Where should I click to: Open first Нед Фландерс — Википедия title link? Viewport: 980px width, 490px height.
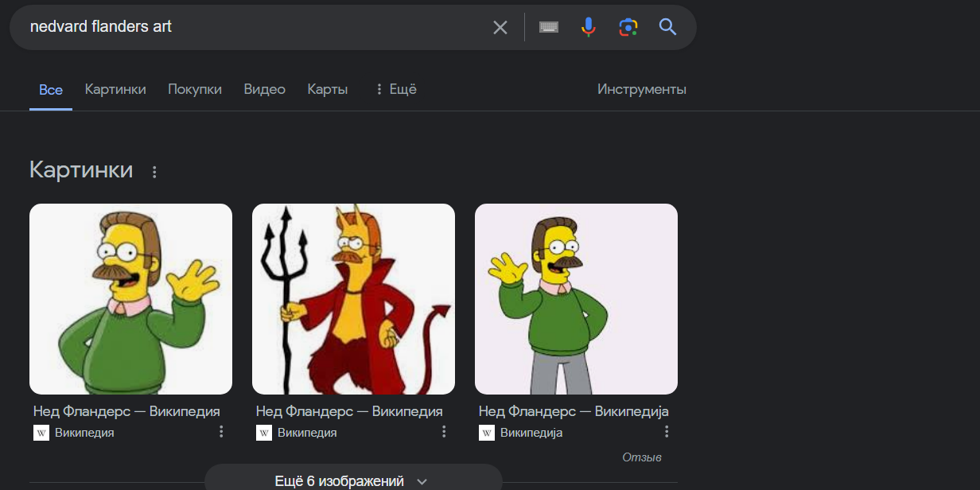coord(126,411)
